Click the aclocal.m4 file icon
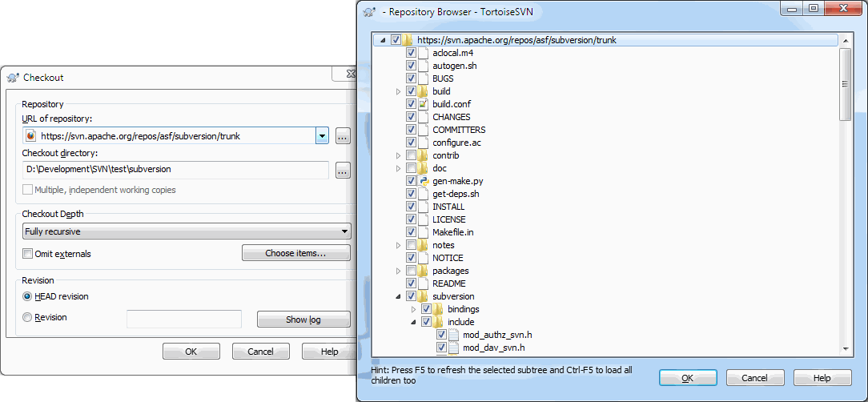 423,53
